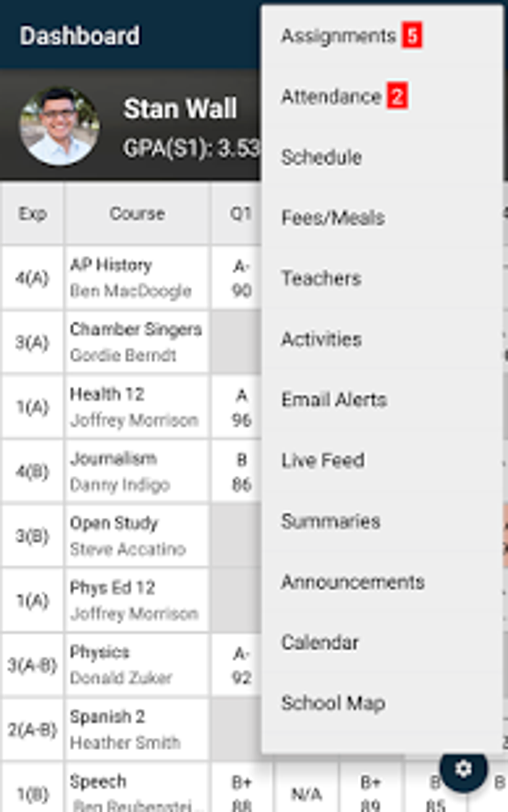Open the School Map
The width and height of the screenshot is (508, 812).
333,703
